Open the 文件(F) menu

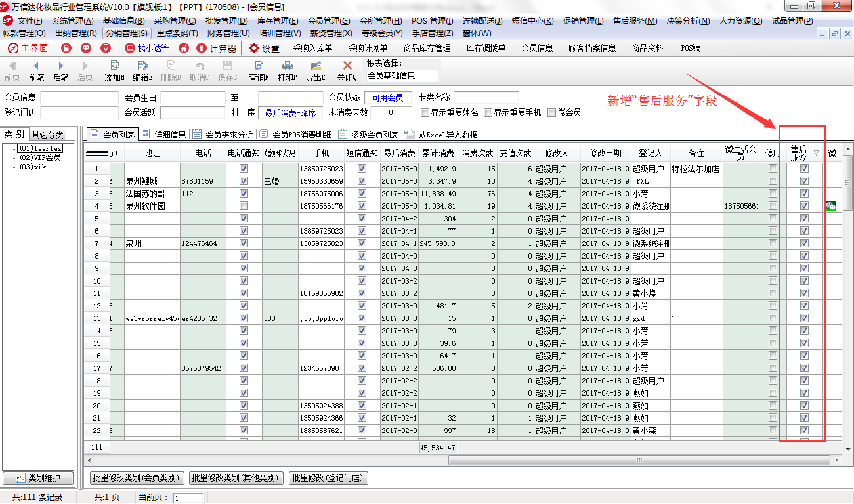point(30,21)
